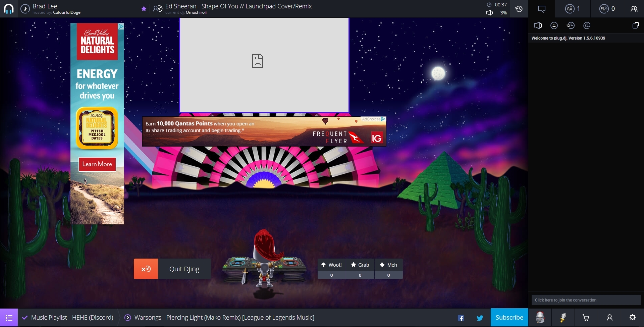Open the room users tab showing 1

coord(573,9)
